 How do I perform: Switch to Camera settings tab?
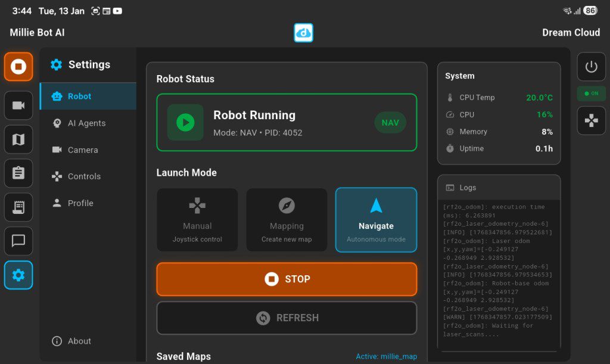[x=83, y=150]
